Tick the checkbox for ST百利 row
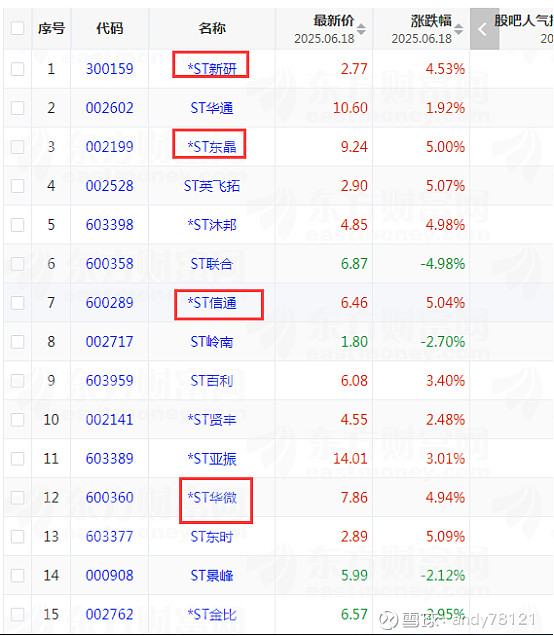Image resolution: width=554 pixels, height=636 pixels. pyautogui.click(x=17, y=380)
